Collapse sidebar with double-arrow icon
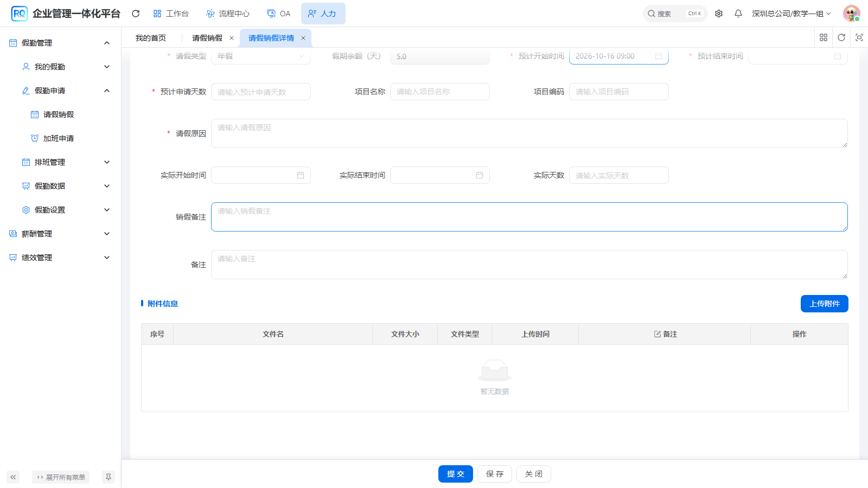This screenshot has height=488, width=868. click(x=13, y=477)
